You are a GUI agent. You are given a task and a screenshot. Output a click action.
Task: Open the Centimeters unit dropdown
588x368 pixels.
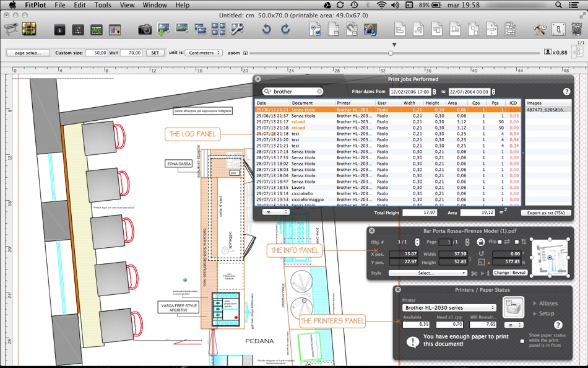click(x=203, y=53)
